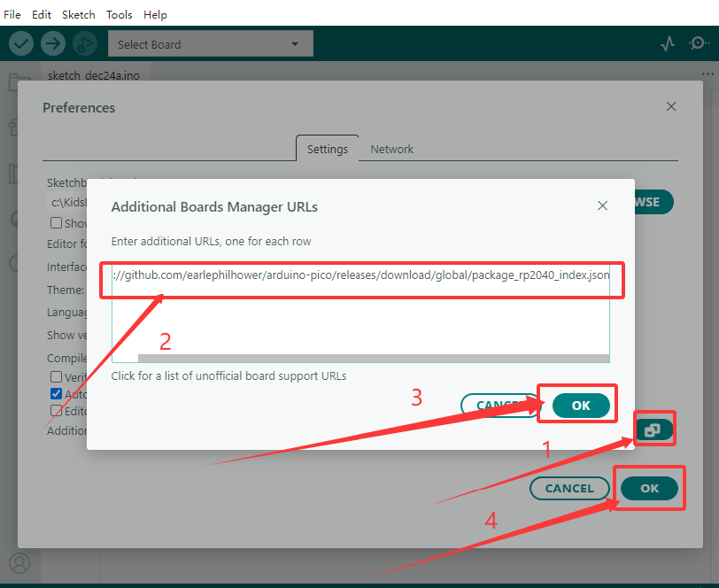This screenshot has height=588, width=719.
Task: Open the Tools menu
Action: (x=120, y=15)
